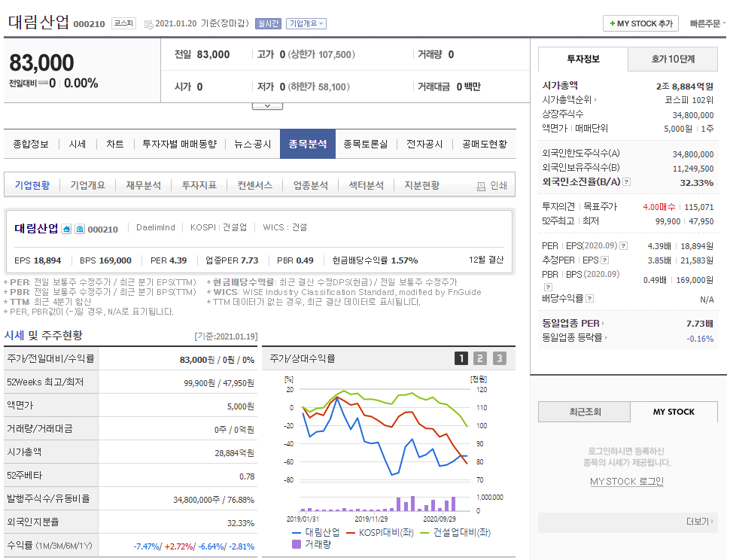
Task: Open the 빠른주문 dropdown
Action: [x=707, y=23]
